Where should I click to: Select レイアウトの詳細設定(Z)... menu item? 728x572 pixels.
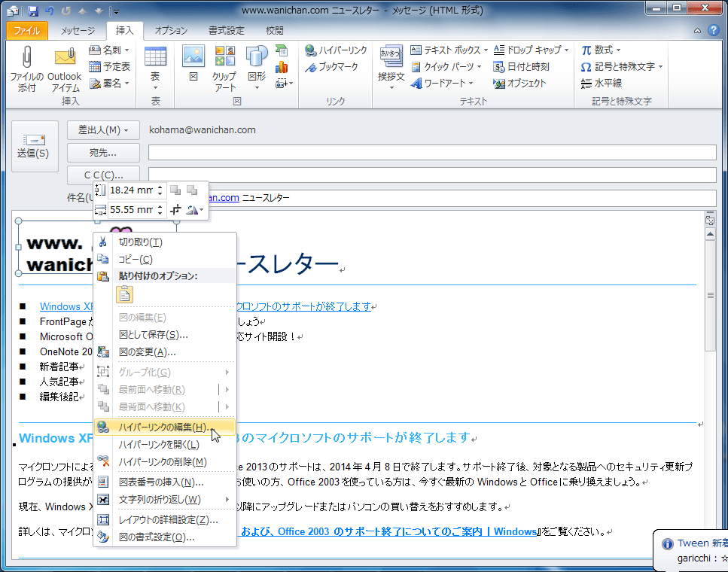click(165, 519)
